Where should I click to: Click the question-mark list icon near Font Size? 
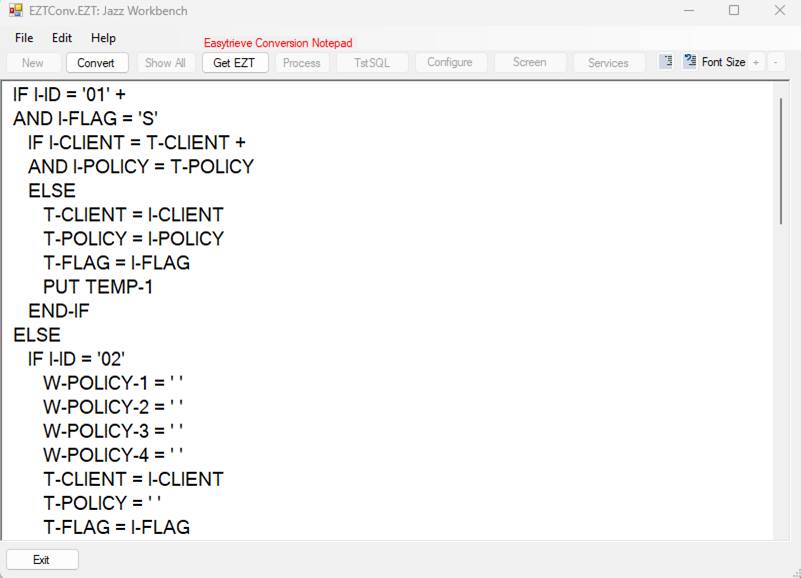click(690, 62)
